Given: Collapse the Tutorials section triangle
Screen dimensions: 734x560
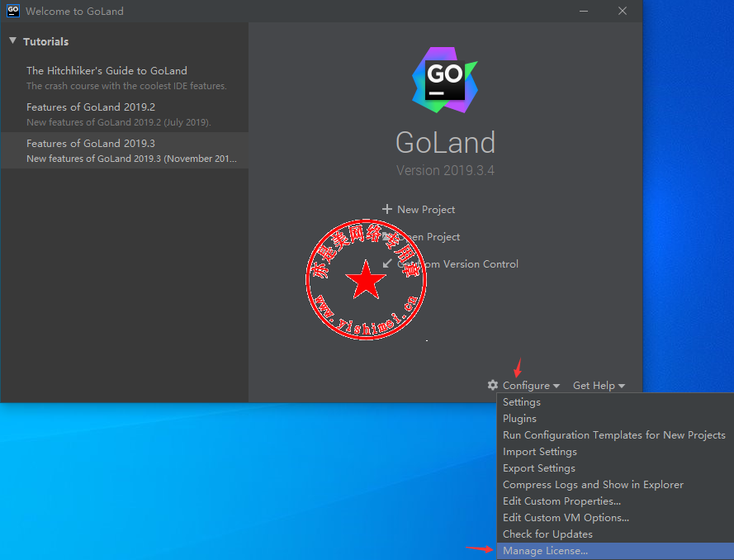Looking at the screenshot, I should pos(12,41).
